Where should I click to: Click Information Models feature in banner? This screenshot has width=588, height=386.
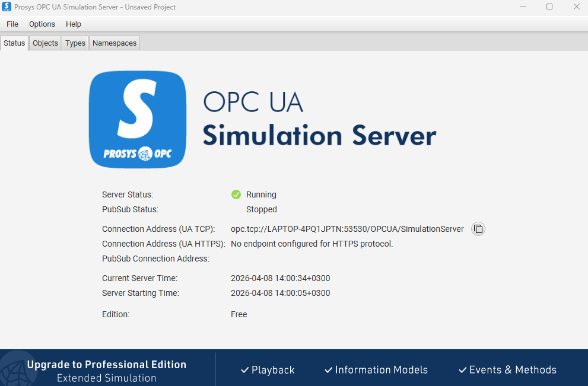coord(376,370)
